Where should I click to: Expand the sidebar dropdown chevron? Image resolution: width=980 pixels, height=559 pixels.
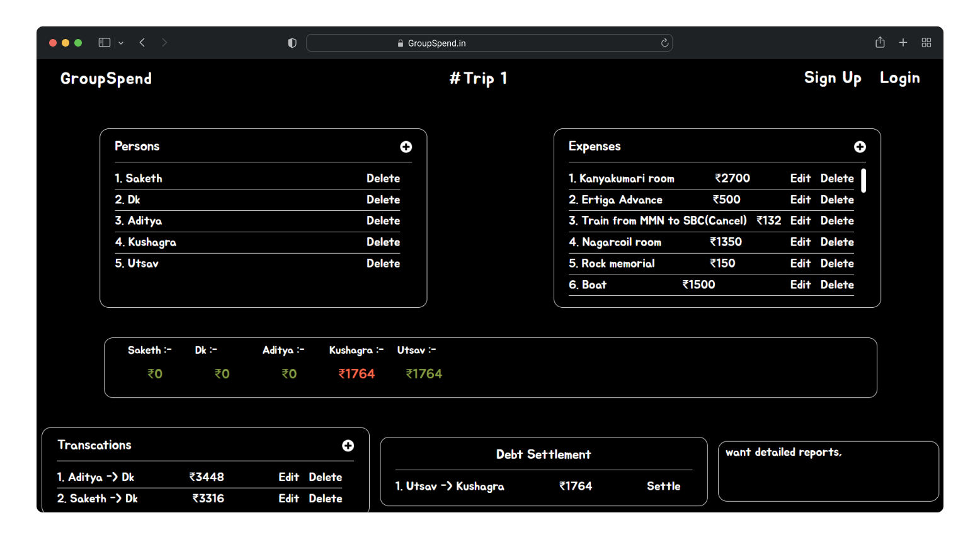(x=121, y=43)
